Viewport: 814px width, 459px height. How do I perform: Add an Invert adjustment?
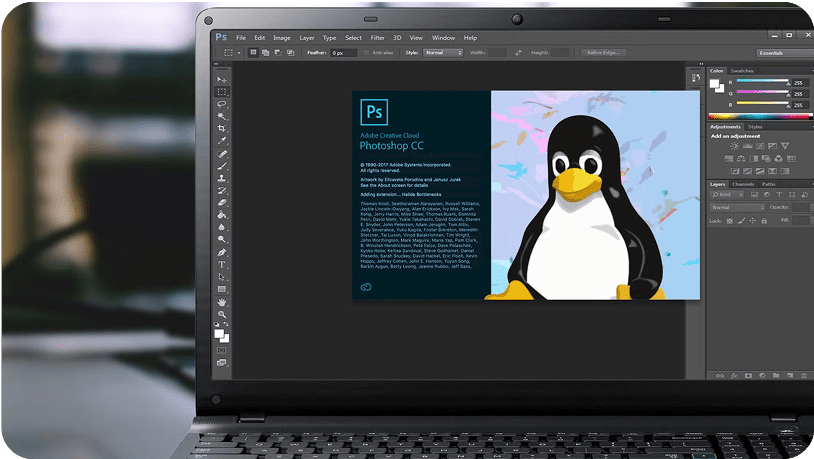(735, 171)
